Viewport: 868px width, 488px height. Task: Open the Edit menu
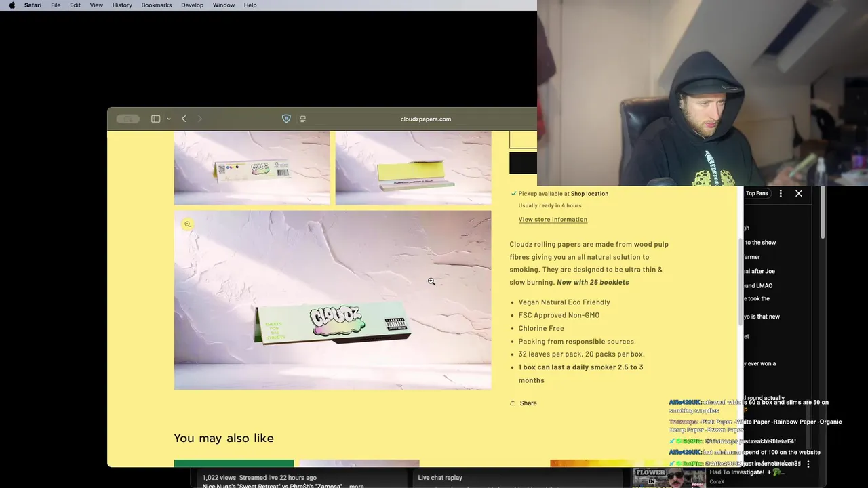[x=75, y=5]
